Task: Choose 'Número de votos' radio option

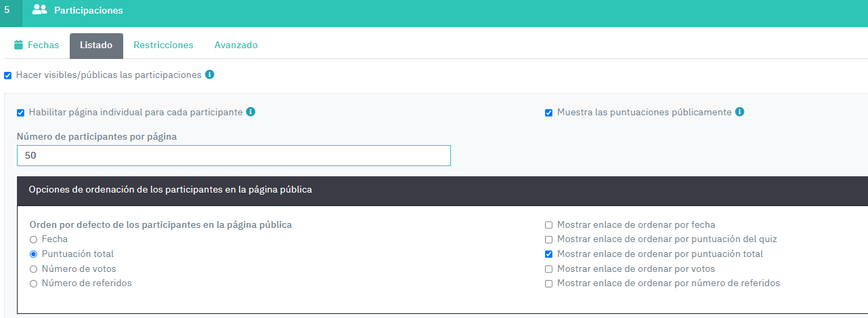Action: [x=33, y=269]
